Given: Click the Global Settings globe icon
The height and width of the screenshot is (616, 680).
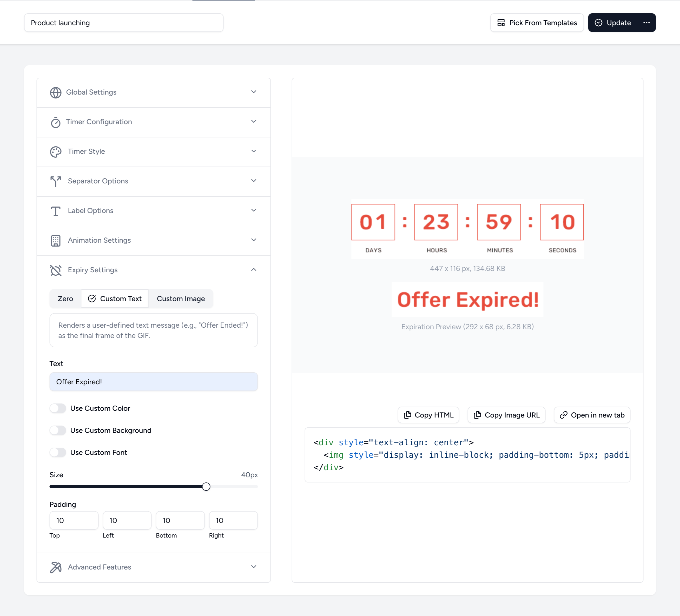Looking at the screenshot, I should point(56,93).
